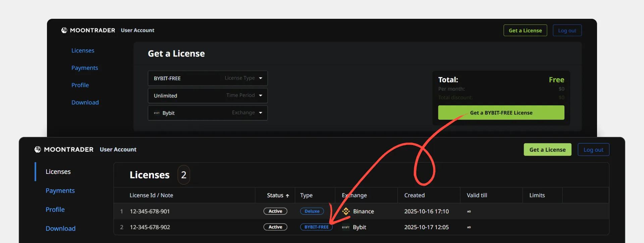Sort by the Created column header

pyautogui.click(x=414, y=195)
